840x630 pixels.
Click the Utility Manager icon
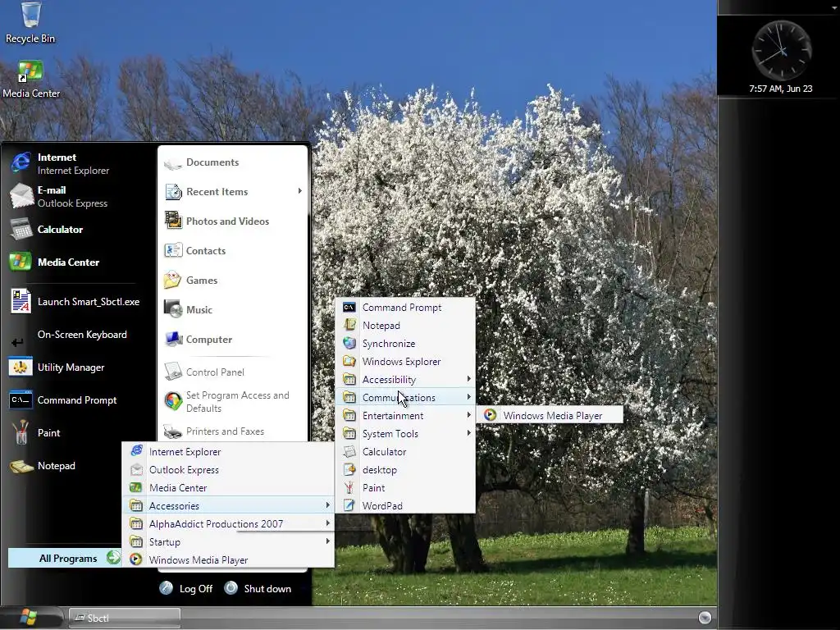pos(21,367)
